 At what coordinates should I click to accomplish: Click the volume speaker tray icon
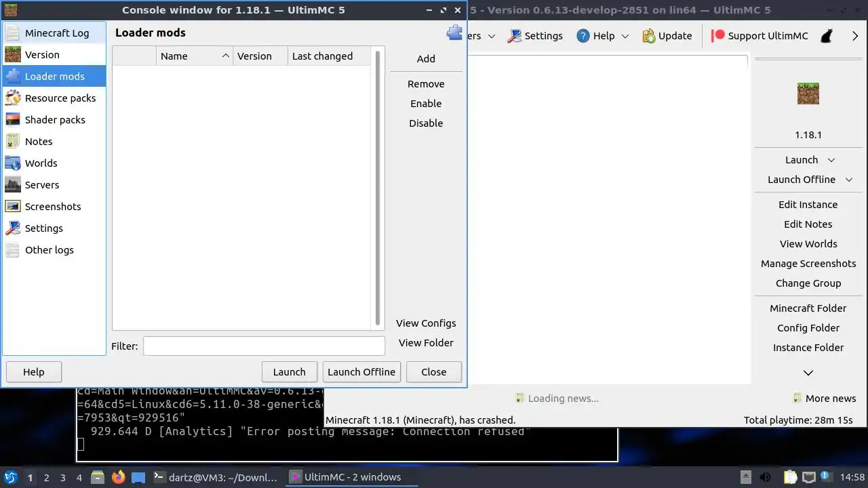pos(765,477)
